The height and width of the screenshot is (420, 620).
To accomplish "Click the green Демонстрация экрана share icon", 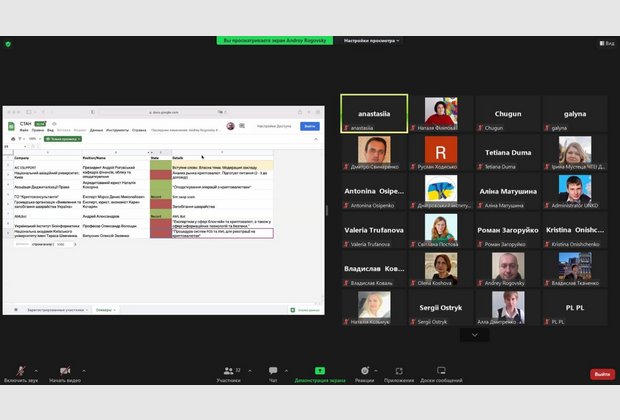I will tap(319, 370).
